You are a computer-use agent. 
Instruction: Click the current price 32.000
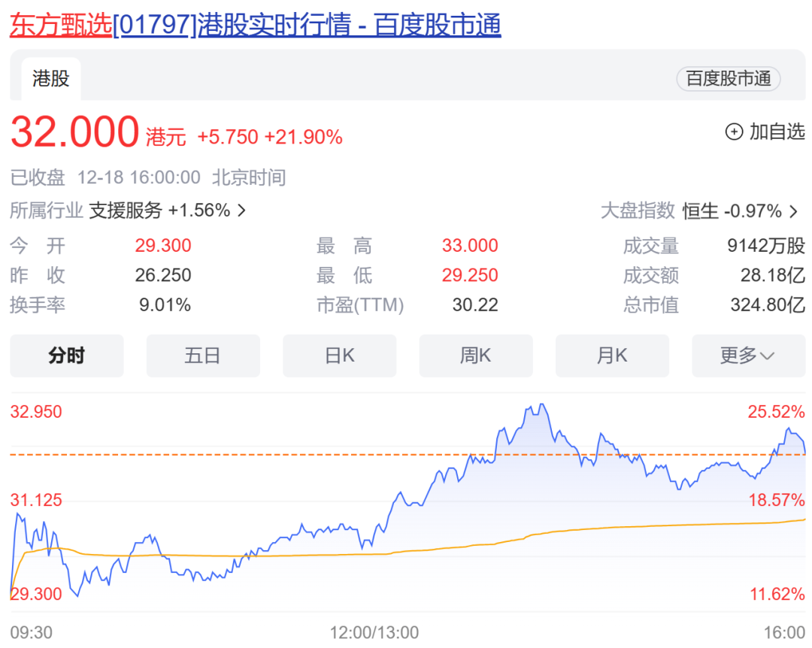coord(75,132)
